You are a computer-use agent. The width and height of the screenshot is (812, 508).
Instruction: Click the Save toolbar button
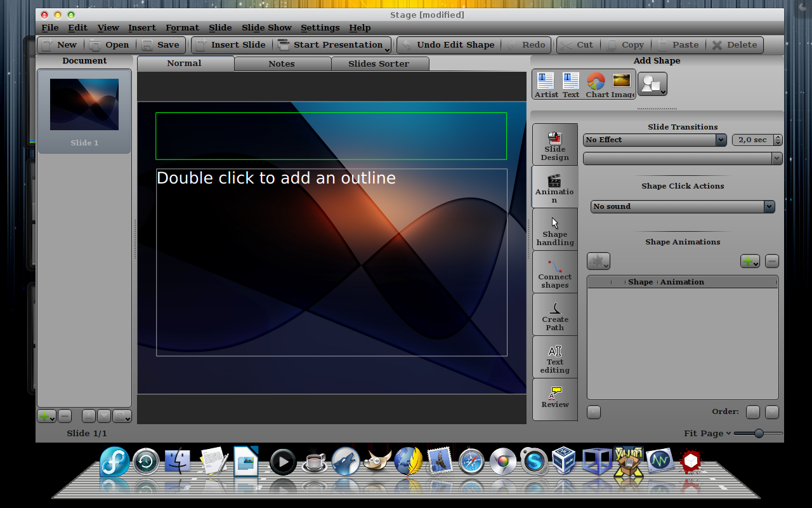[x=161, y=45]
